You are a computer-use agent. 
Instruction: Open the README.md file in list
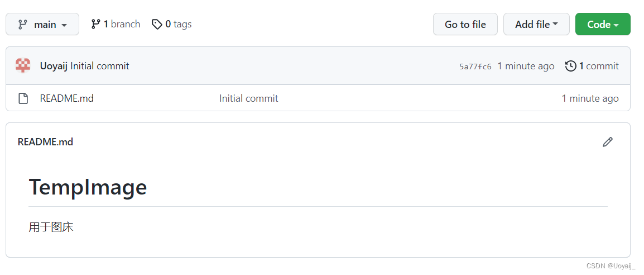tap(66, 99)
